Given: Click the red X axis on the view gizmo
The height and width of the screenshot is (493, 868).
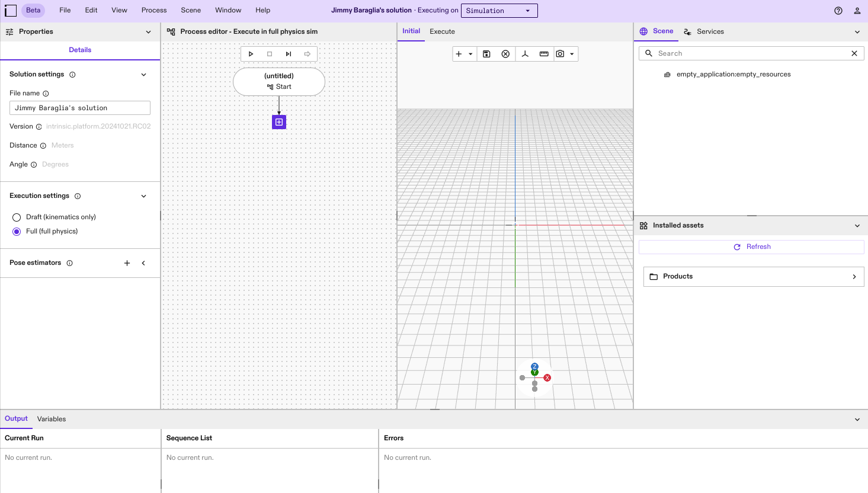Looking at the screenshot, I should tap(547, 377).
